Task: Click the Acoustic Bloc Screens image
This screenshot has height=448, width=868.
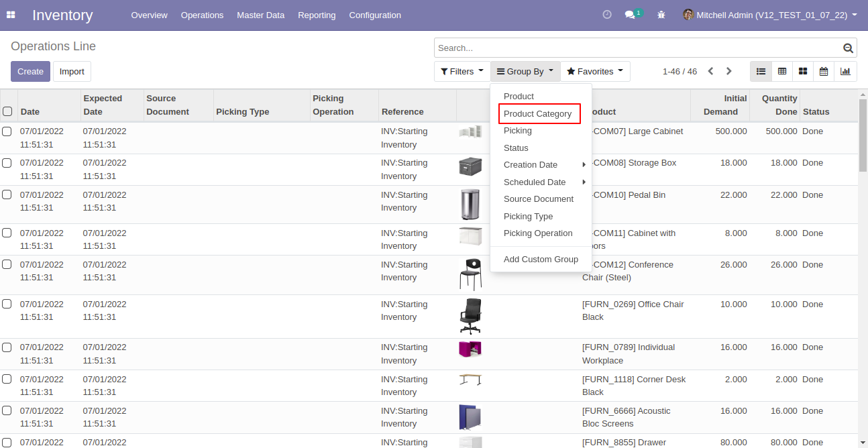Action: [x=470, y=417]
